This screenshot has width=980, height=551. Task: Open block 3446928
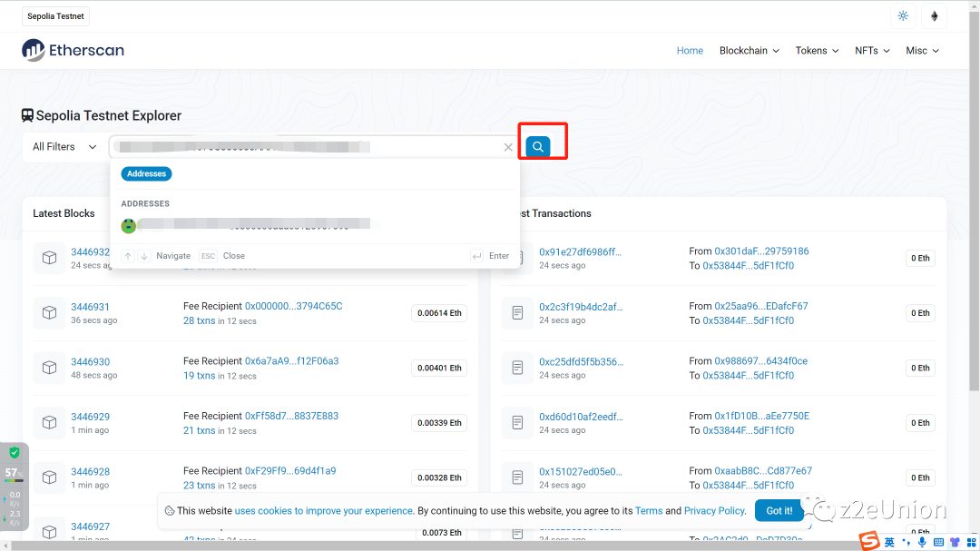(x=90, y=472)
